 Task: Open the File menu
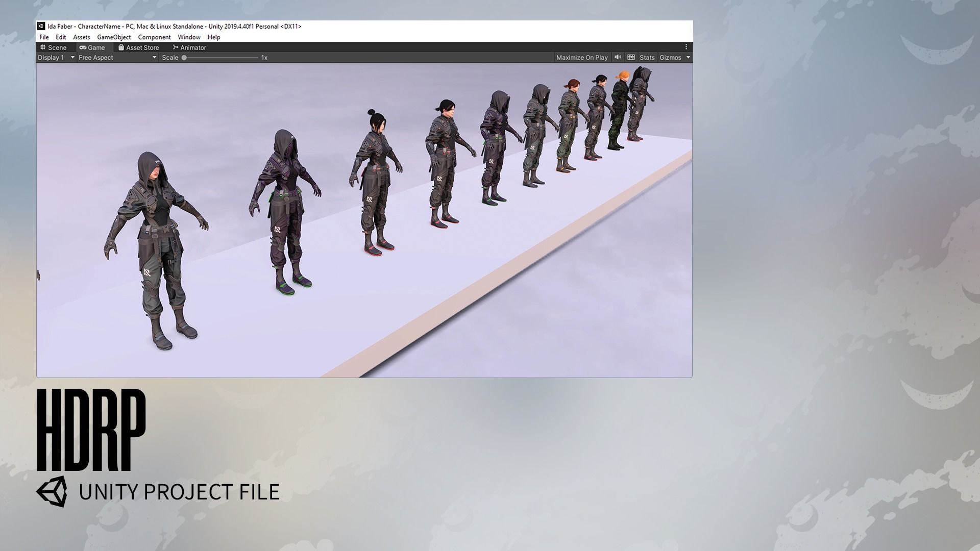pyautogui.click(x=44, y=37)
